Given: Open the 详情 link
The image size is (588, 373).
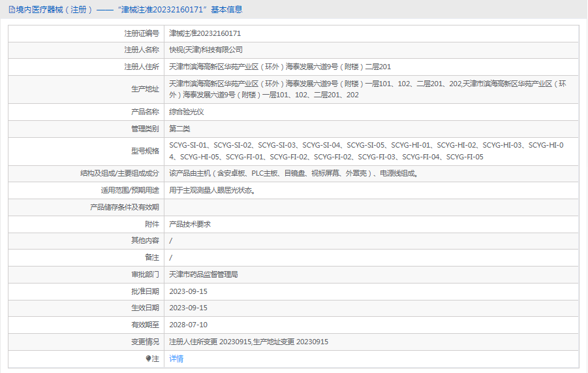Looking at the screenshot, I should coord(176,359).
